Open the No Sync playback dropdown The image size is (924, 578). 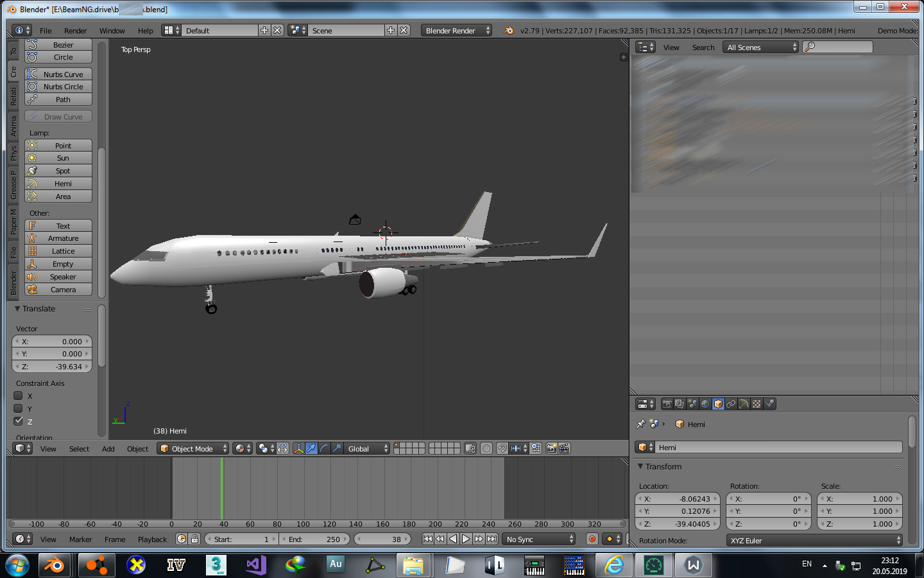coord(539,539)
